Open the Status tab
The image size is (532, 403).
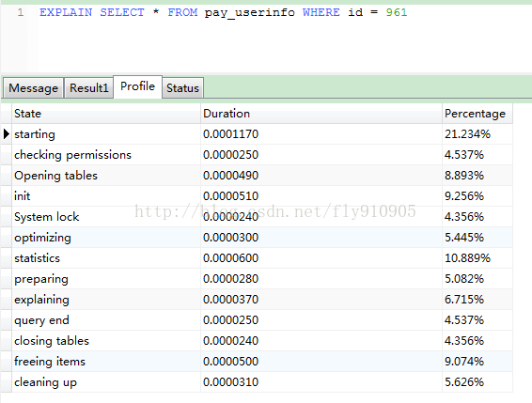[182, 88]
